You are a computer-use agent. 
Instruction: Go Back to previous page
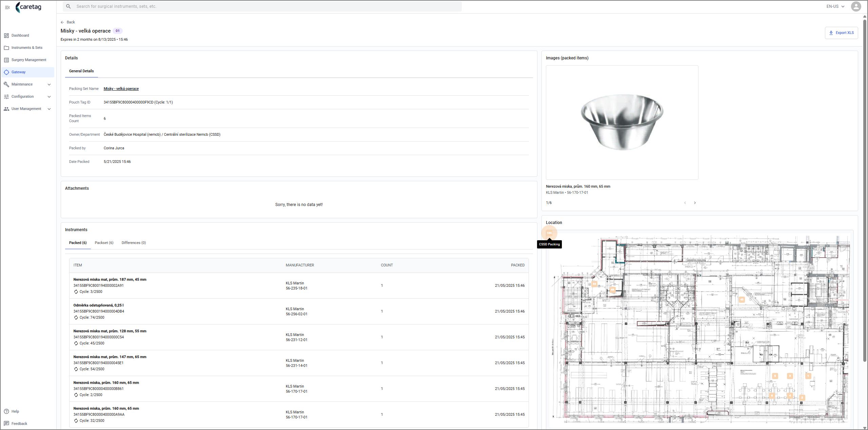click(x=68, y=22)
